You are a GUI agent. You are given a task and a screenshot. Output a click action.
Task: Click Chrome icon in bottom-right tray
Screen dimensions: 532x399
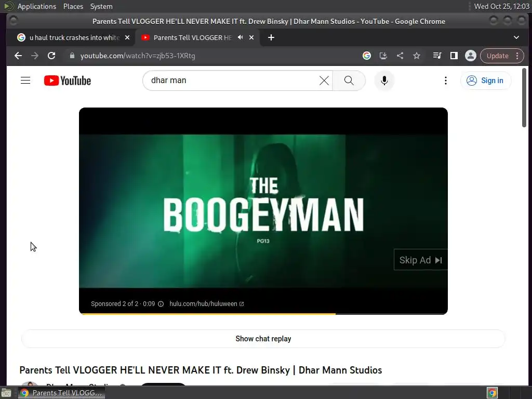[492, 393]
